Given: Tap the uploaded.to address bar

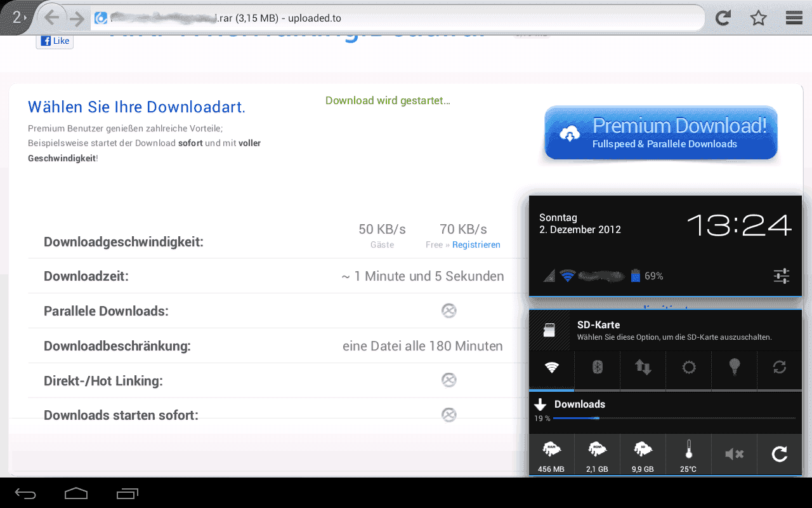Looking at the screenshot, I should pyautogui.click(x=396, y=18).
